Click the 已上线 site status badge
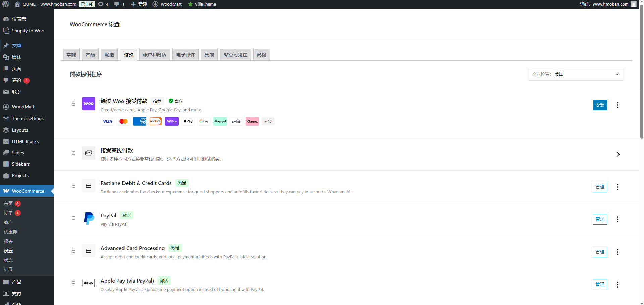The width and height of the screenshot is (644, 305). coord(87,4)
